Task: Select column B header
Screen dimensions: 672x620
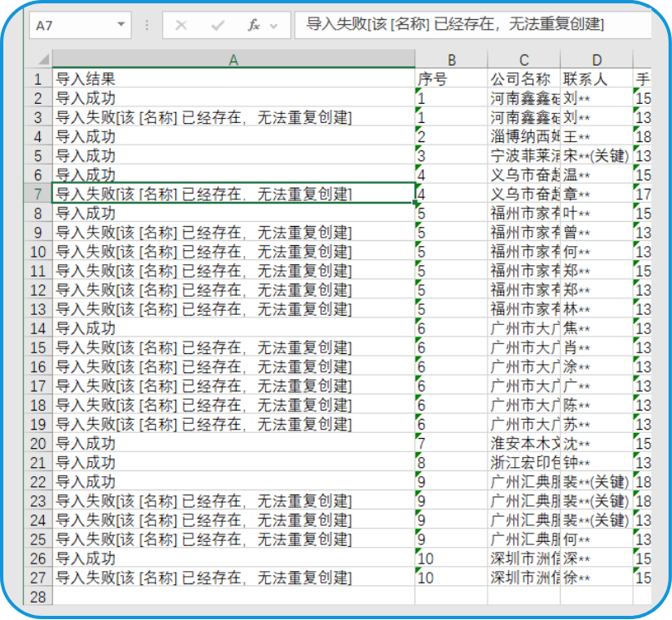Action: (451, 59)
